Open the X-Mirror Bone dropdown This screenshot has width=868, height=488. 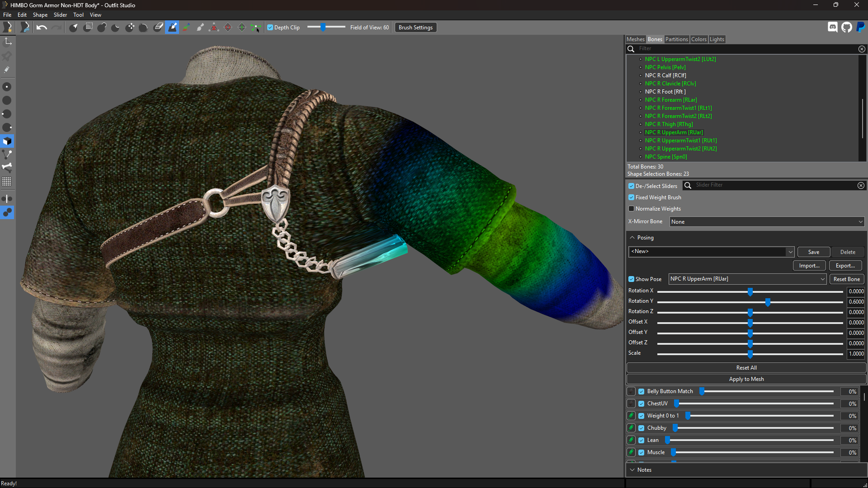767,222
